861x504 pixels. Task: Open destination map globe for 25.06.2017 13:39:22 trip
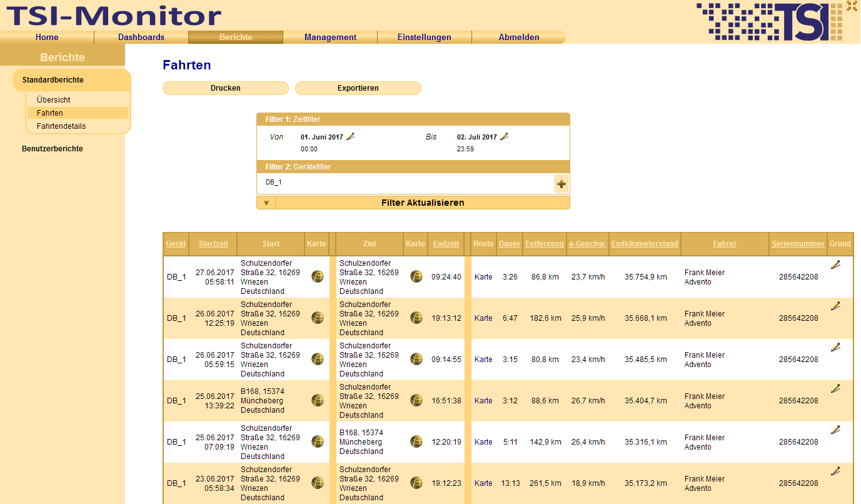(x=416, y=400)
